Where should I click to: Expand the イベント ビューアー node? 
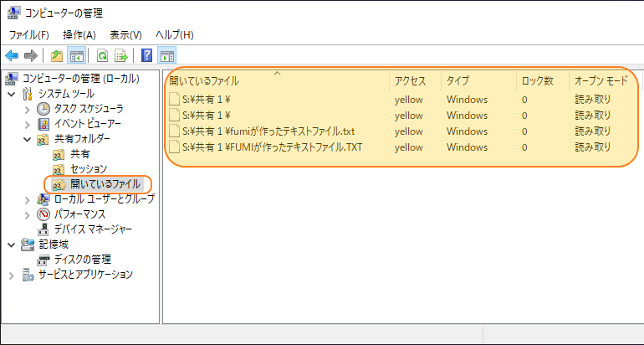[x=27, y=124]
